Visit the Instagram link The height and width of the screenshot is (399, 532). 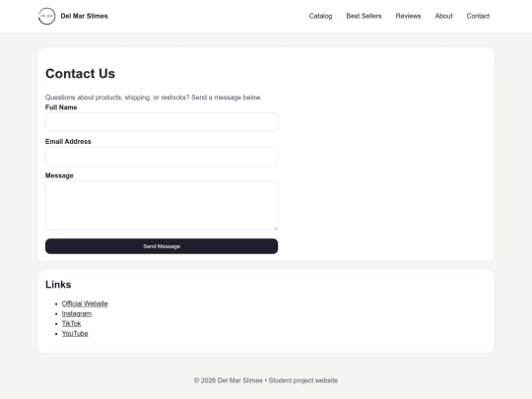point(77,313)
